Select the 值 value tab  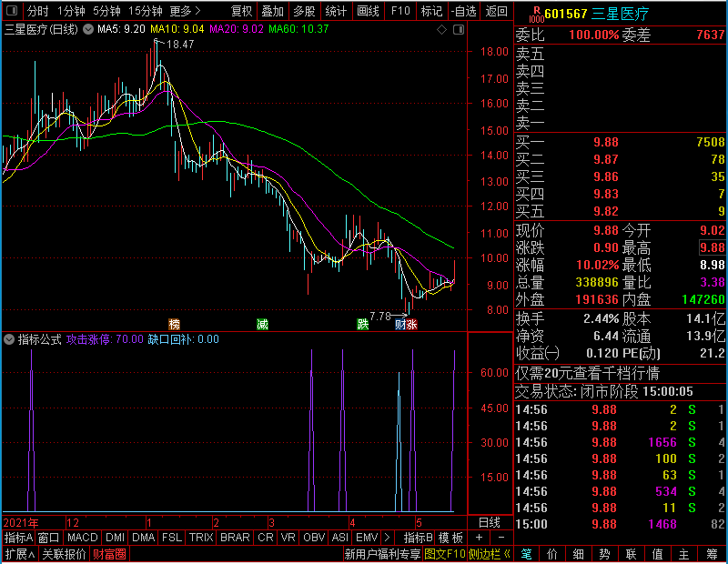point(657,554)
